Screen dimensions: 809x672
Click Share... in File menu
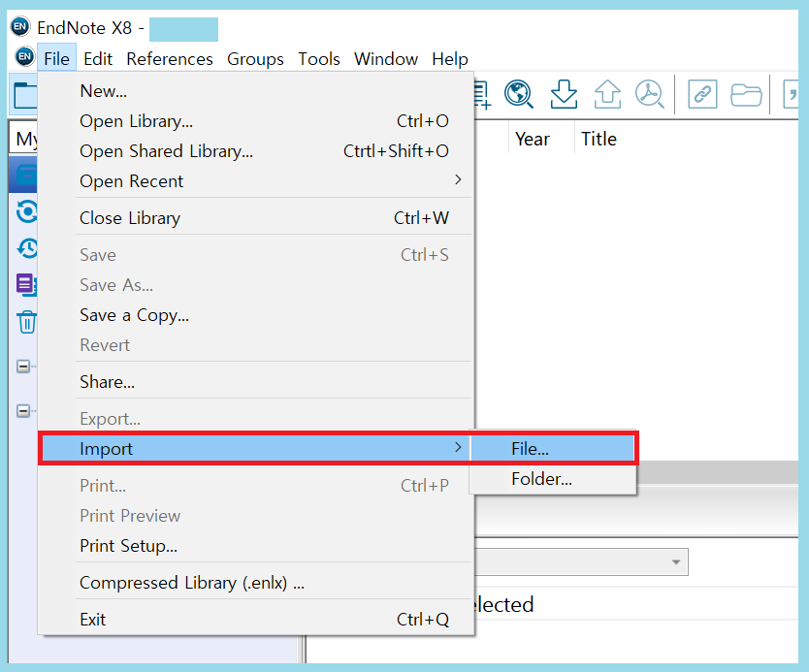[x=256, y=382]
